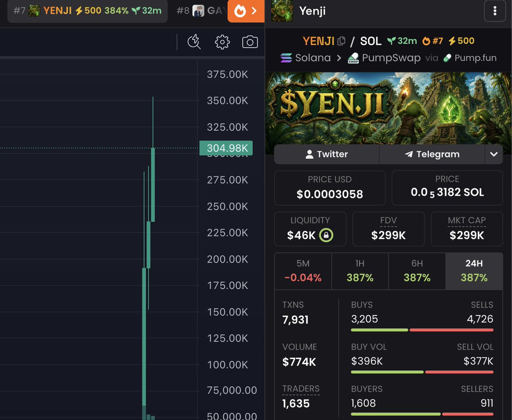
Task: Open the three-dot menu beside Yenji
Action: point(495,11)
